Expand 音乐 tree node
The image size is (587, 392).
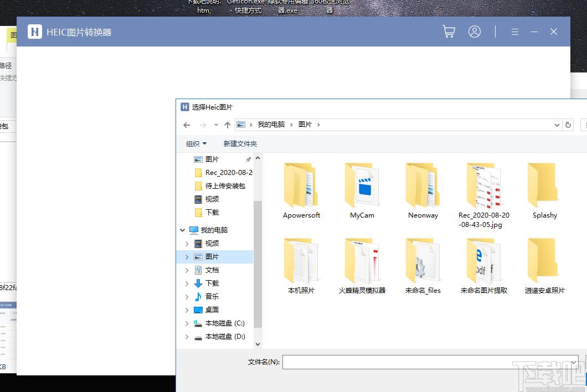(187, 297)
